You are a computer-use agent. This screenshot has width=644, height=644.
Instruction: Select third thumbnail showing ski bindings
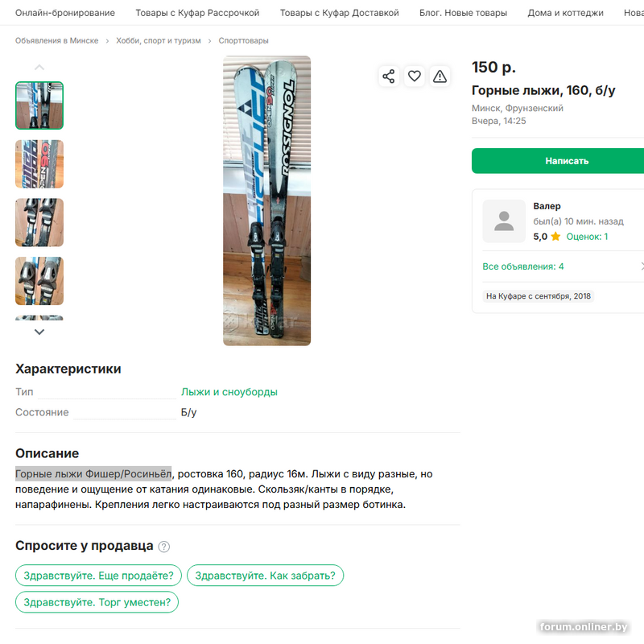[39, 223]
